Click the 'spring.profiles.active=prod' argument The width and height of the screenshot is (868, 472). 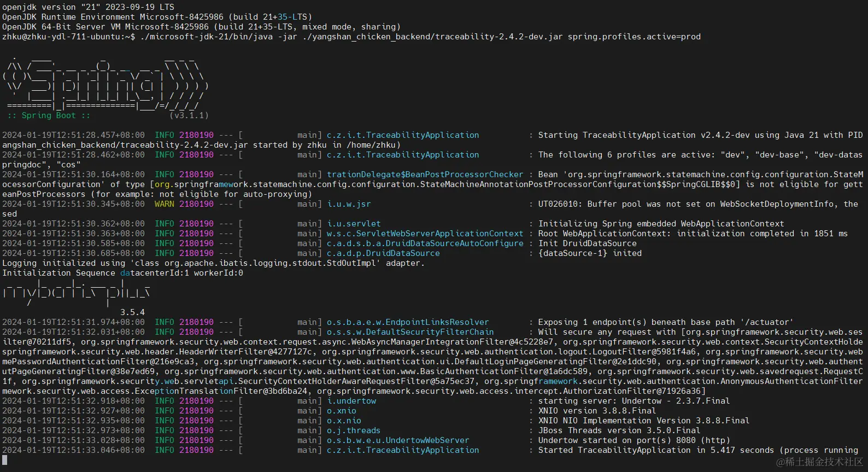pos(634,37)
